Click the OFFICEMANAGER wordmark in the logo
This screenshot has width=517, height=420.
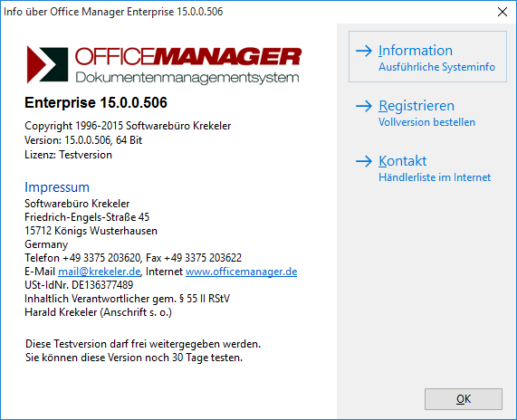click(188, 56)
